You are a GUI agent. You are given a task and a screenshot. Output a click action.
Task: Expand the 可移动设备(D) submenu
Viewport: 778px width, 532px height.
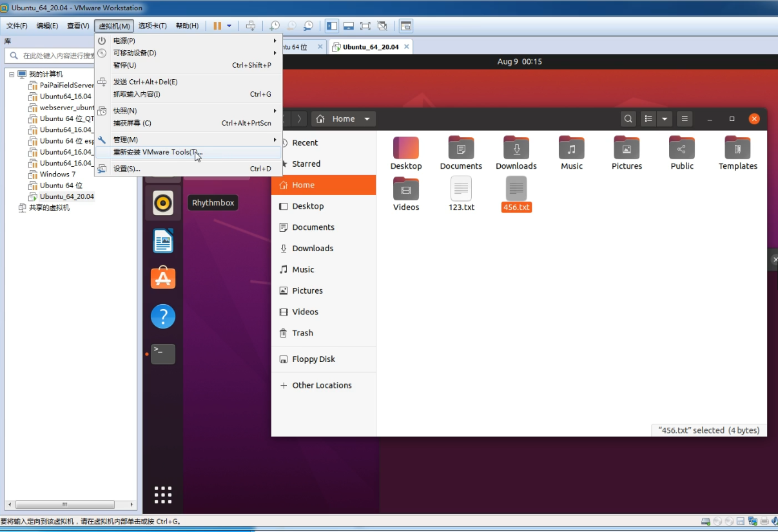tap(190, 53)
